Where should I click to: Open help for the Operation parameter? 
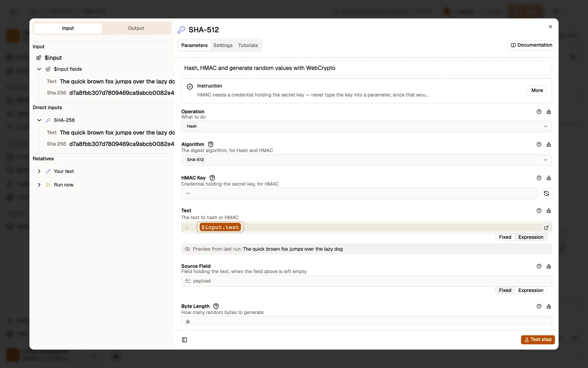click(x=539, y=112)
